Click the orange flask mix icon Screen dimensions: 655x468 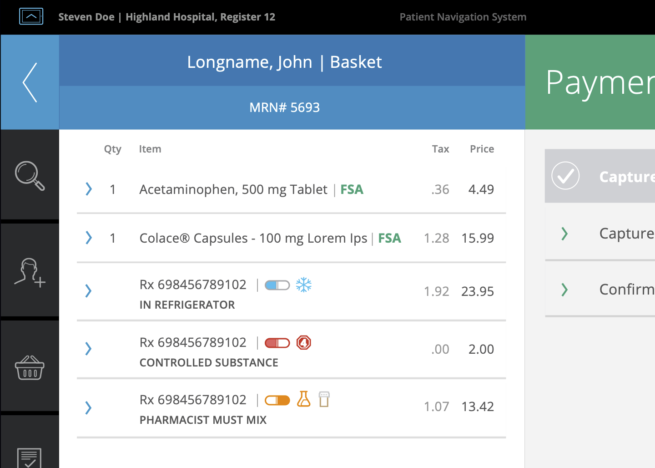304,400
